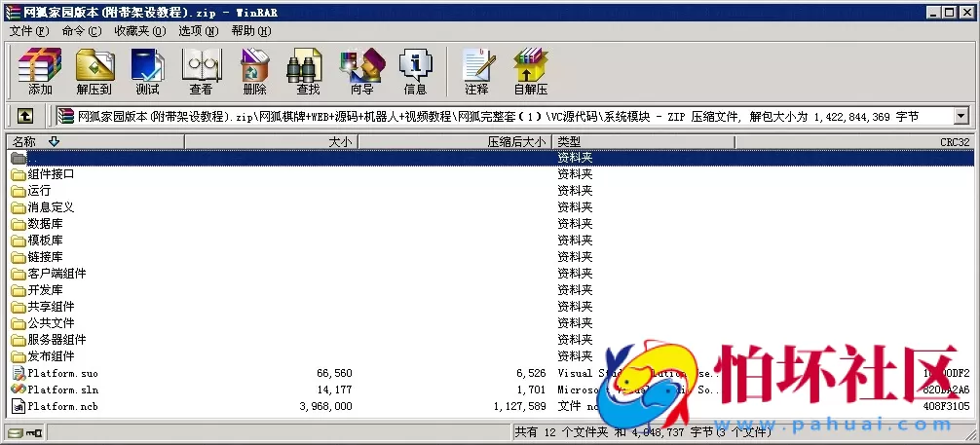Select the 数据库 folder row
This screenshot has width=980, height=445.
pyautogui.click(x=490, y=224)
